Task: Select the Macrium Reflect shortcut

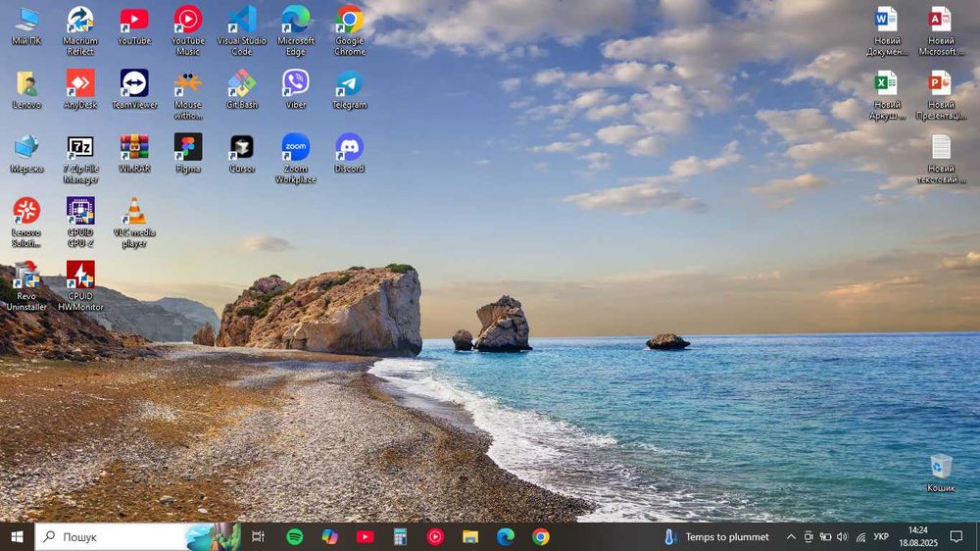Action: coord(80,30)
